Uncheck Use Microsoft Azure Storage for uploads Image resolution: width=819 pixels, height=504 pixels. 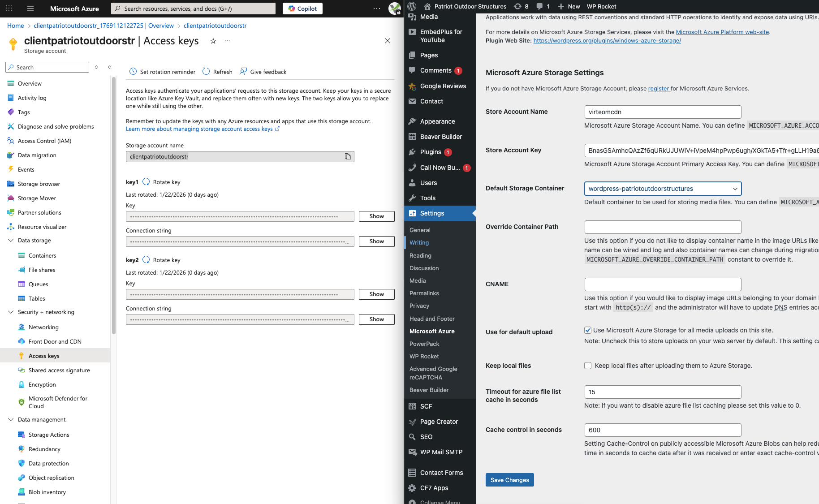588,330
